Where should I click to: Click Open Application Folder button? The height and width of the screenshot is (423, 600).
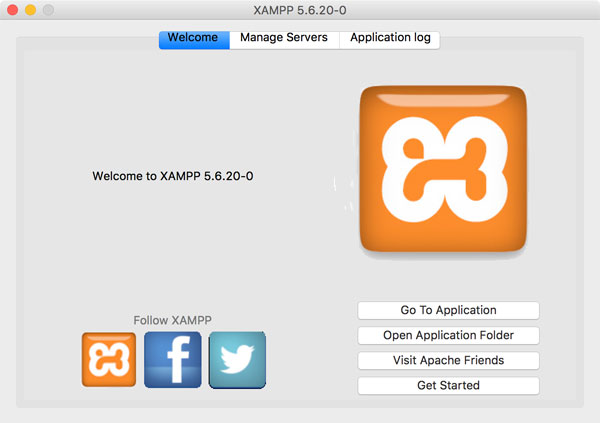(x=448, y=335)
